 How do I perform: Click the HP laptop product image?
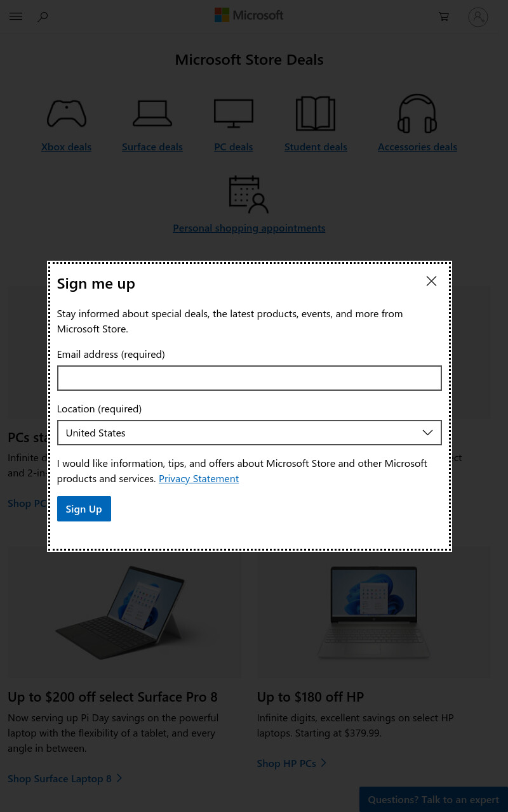pos(373,613)
